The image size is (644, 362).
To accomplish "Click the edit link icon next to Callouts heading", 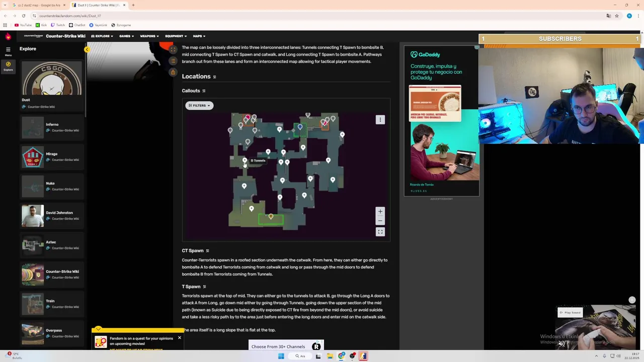I will point(204,91).
